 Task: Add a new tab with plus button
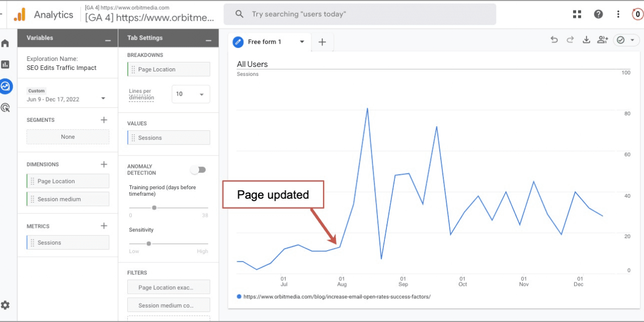[322, 42]
